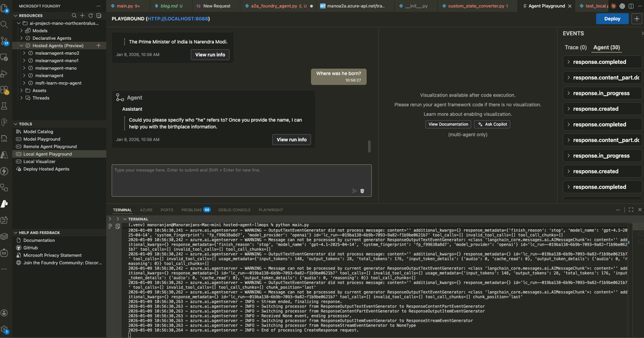
Task: Open Source Control view with 17 badge
Action: coord(5,41)
